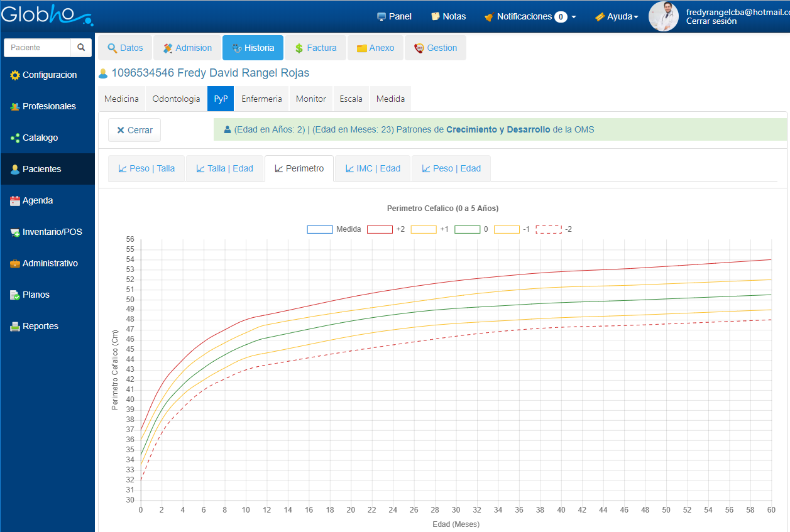Click the search magnifier icon beside Paciente field
Image resolution: width=790 pixels, height=532 pixels.
pos(81,48)
